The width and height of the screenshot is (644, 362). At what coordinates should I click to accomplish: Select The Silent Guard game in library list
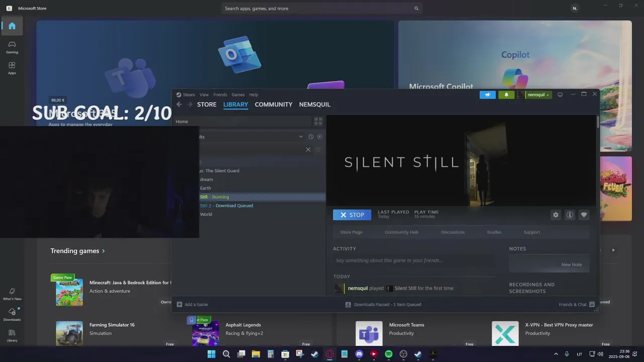(219, 171)
